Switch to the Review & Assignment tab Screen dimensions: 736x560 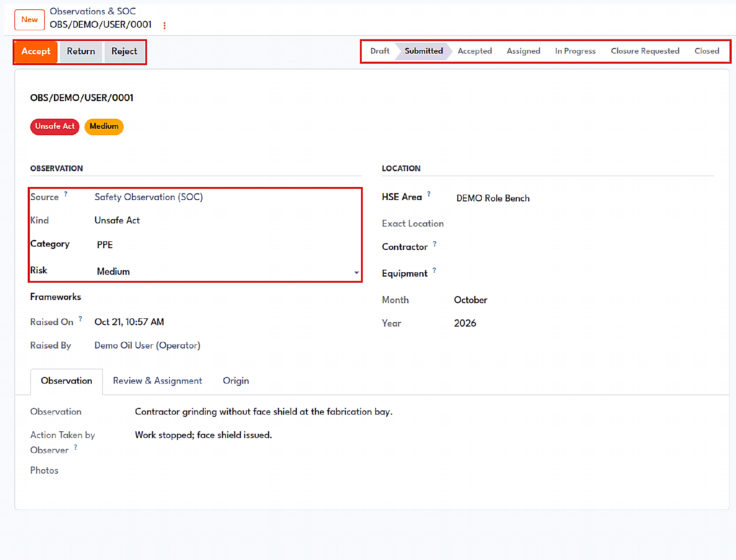pyautogui.click(x=157, y=381)
